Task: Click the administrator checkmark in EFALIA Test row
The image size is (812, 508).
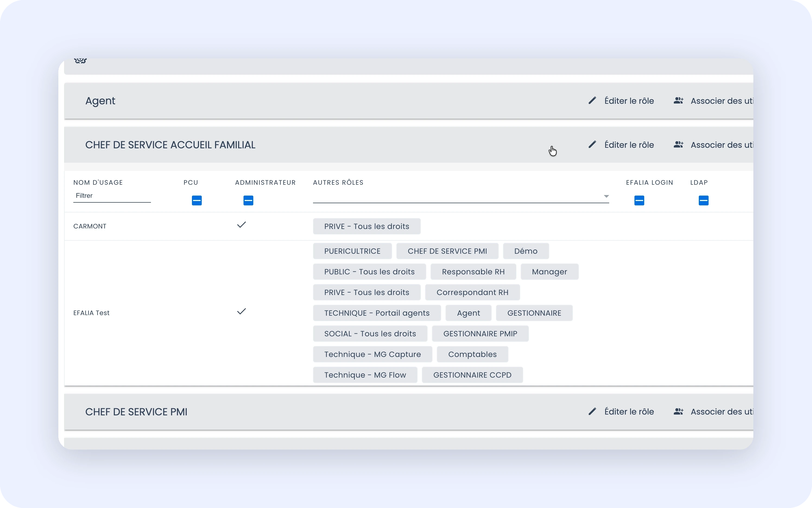Action: pyautogui.click(x=241, y=311)
